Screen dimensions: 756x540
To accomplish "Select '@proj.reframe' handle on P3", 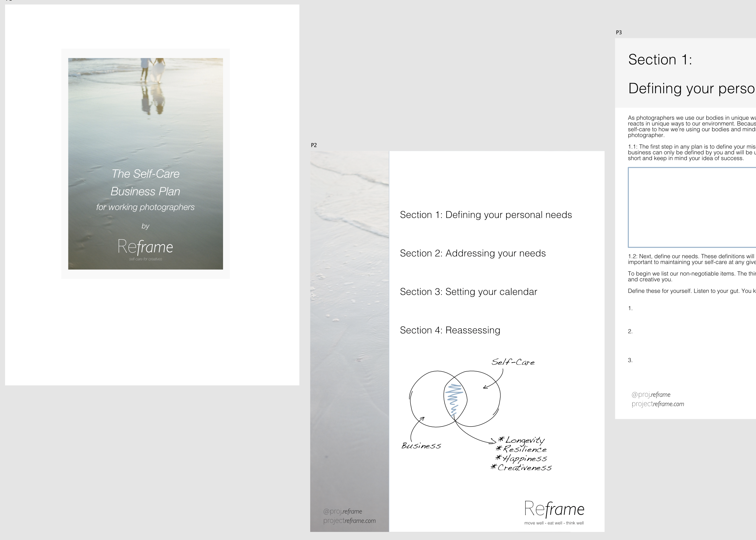I will pos(651,395).
